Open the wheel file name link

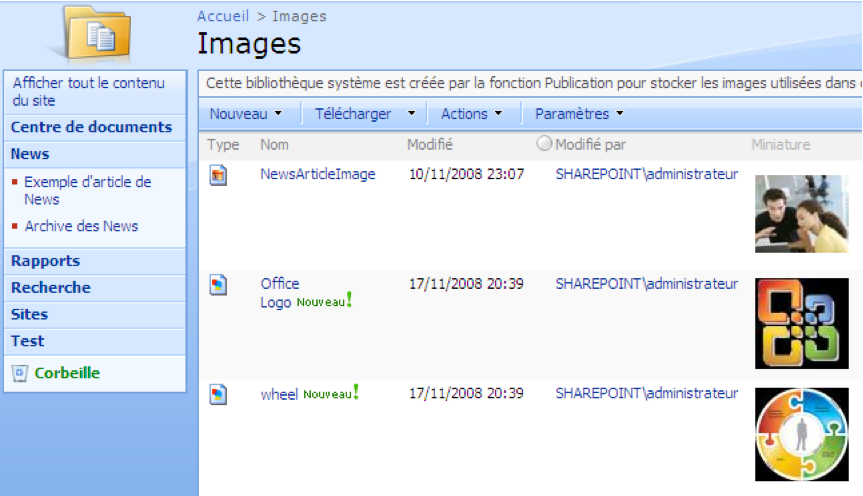click(279, 394)
